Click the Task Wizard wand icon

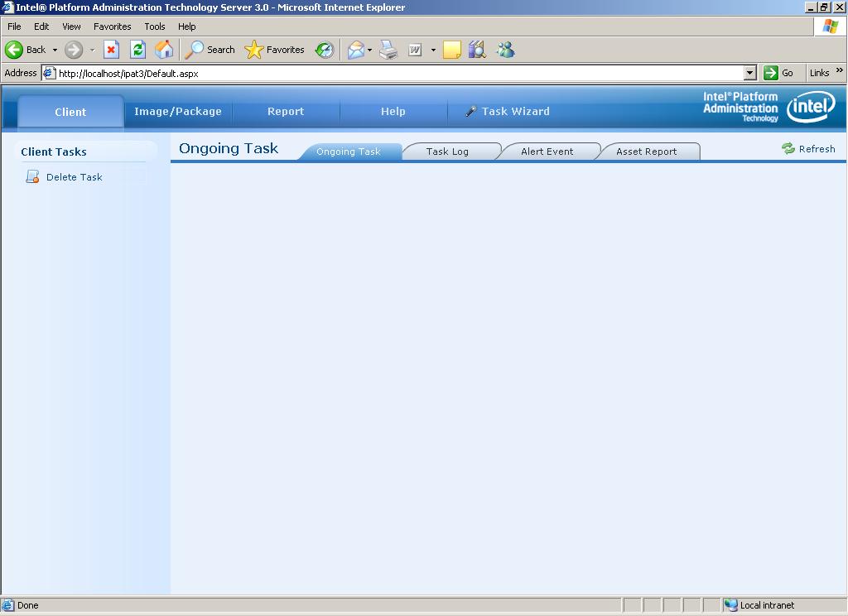(x=471, y=112)
